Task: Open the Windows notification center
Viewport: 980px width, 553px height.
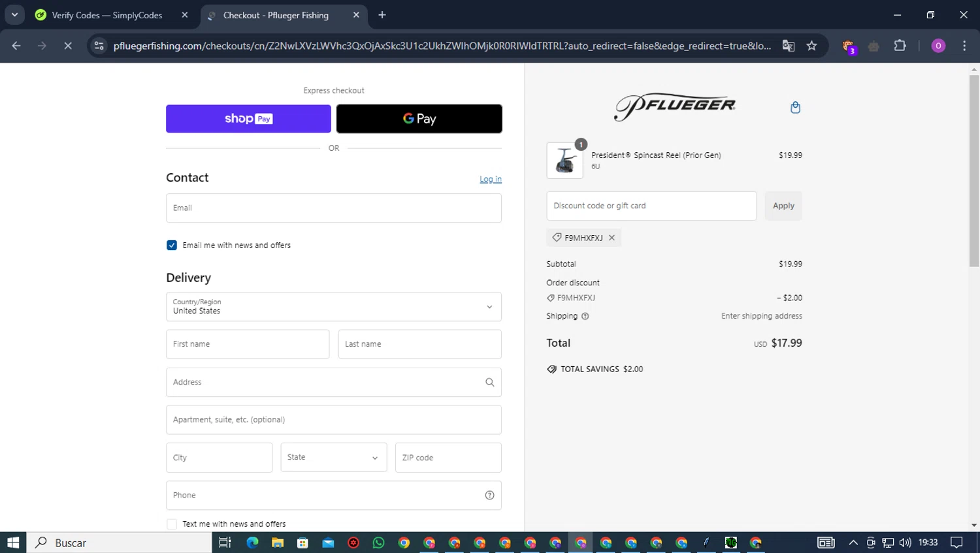Action: tap(956, 543)
